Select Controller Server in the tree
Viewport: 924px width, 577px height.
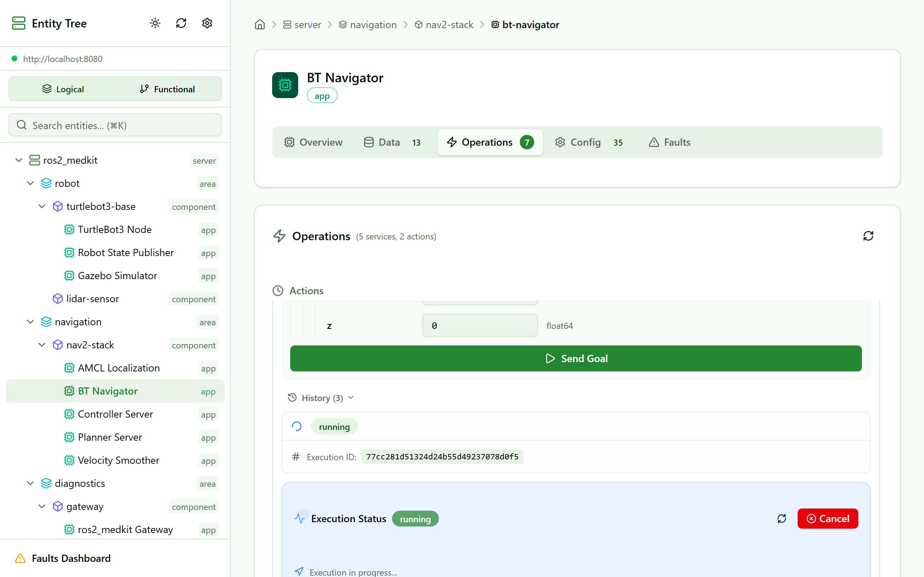point(115,414)
